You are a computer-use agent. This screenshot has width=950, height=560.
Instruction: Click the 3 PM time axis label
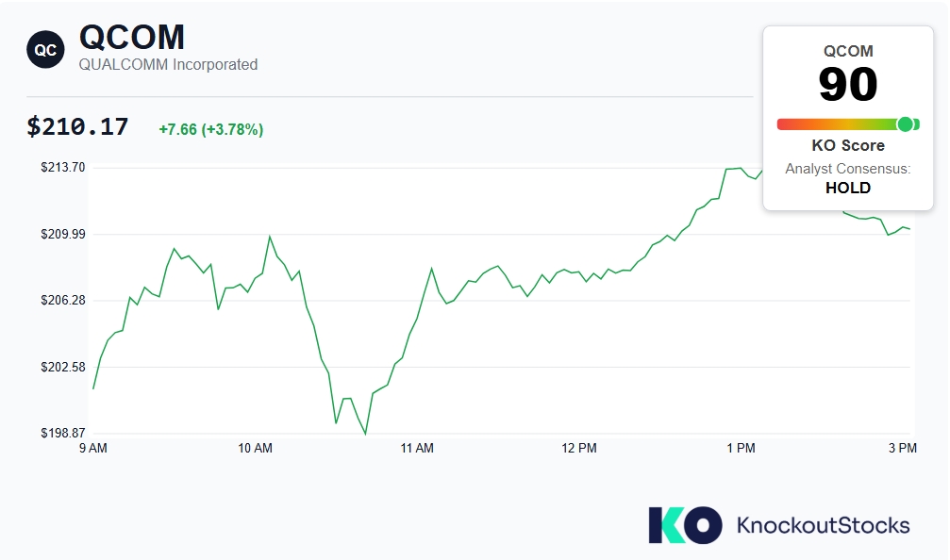pyautogui.click(x=903, y=448)
